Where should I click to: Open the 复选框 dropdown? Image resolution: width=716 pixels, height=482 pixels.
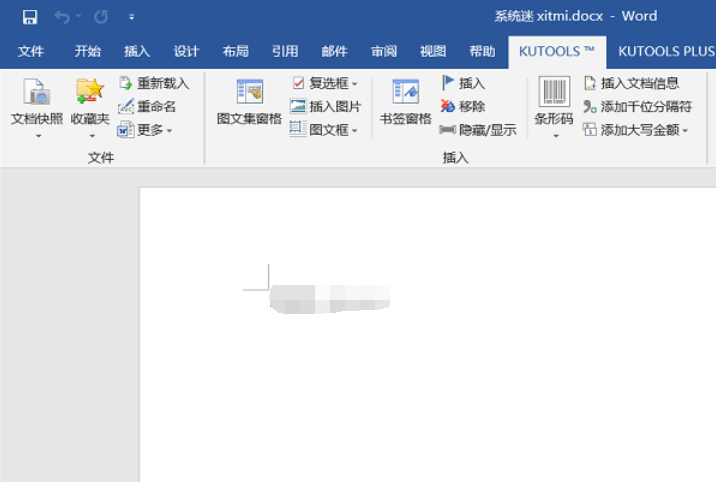[325, 83]
